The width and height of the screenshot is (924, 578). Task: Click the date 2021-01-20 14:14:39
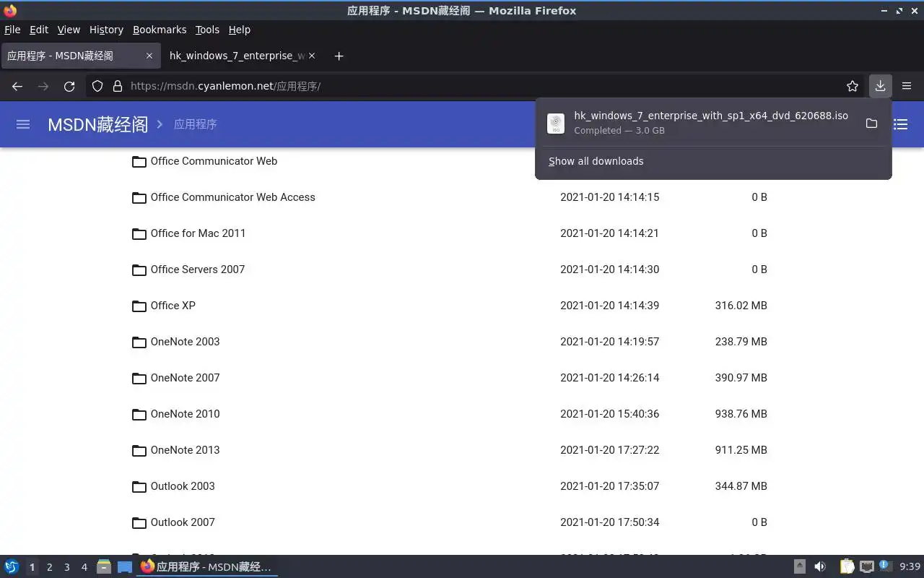coord(609,306)
